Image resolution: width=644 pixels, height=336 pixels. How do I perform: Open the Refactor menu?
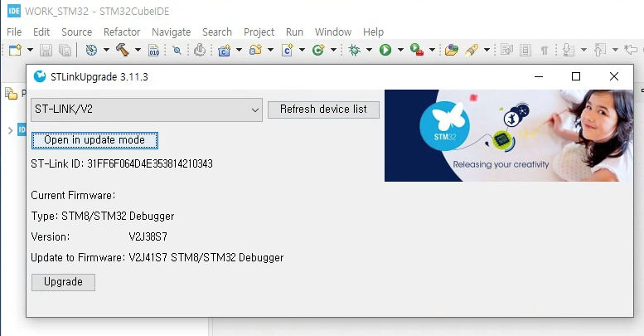coord(122,32)
